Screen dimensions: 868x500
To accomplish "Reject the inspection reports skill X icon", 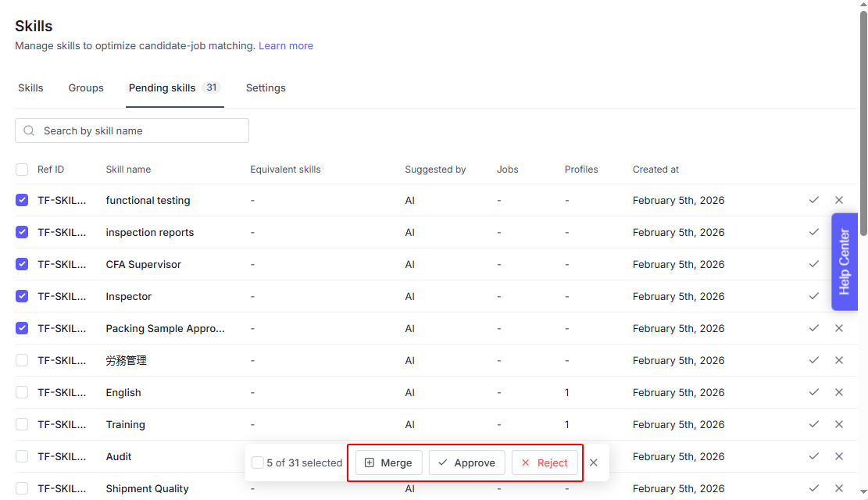I will click(x=839, y=232).
